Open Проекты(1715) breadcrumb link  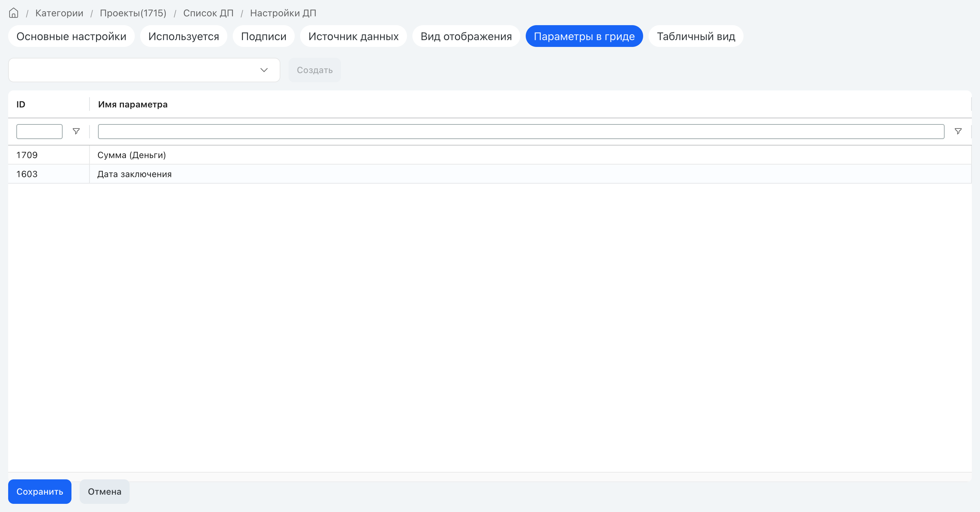pos(133,13)
